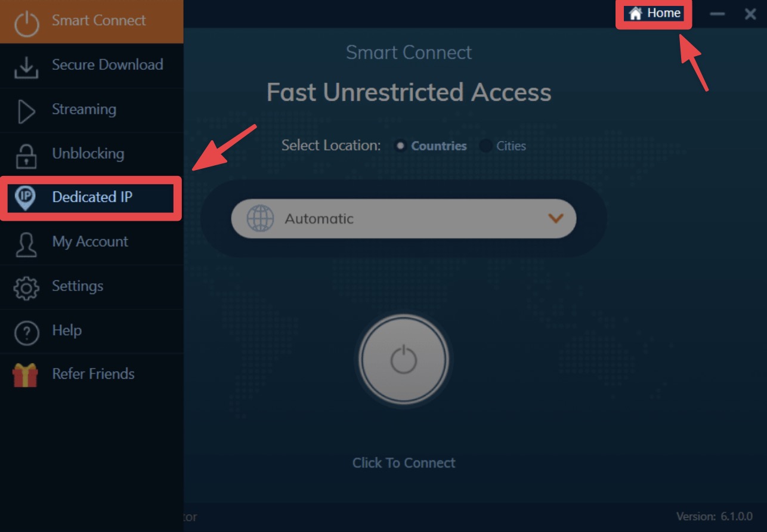Click the globe icon in location selector
The image size is (767, 532).
(x=261, y=219)
